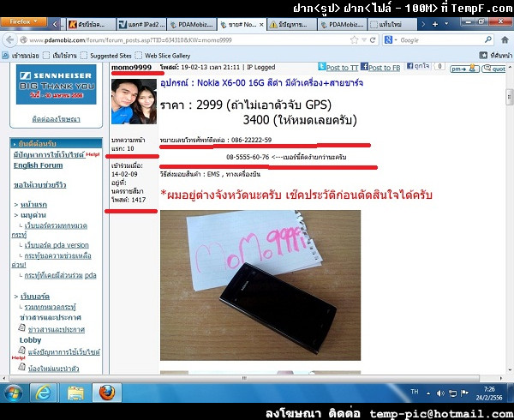Launch Internet Explorer from the taskbar
This screenshot has height=420, width=514.
(x=43, y=393)
